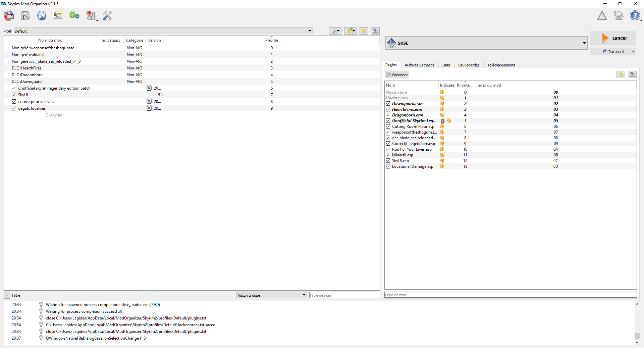Image resolution: width=644 pixels, height=348 pixels.
Task: Click box icon next to SkyUI.esp
Action: pyautogui.click(x=442, y=161)
